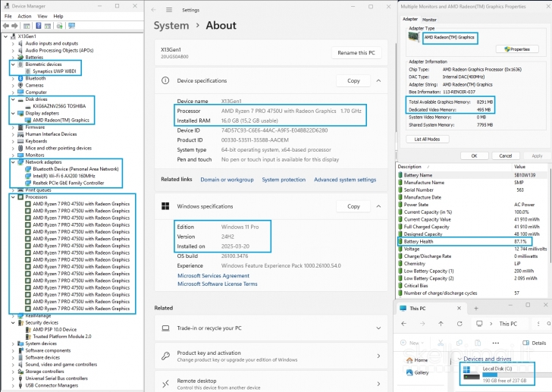Copy the Windows specifications

353,206
